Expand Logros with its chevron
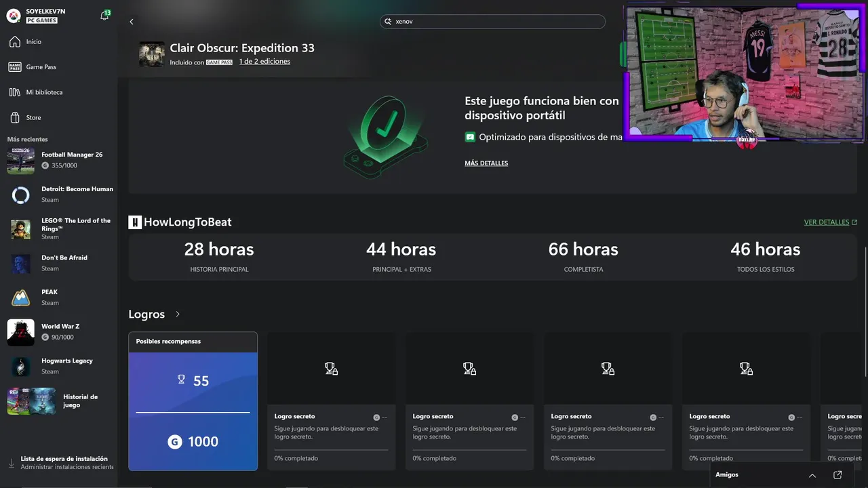 (x=178, y=314)
